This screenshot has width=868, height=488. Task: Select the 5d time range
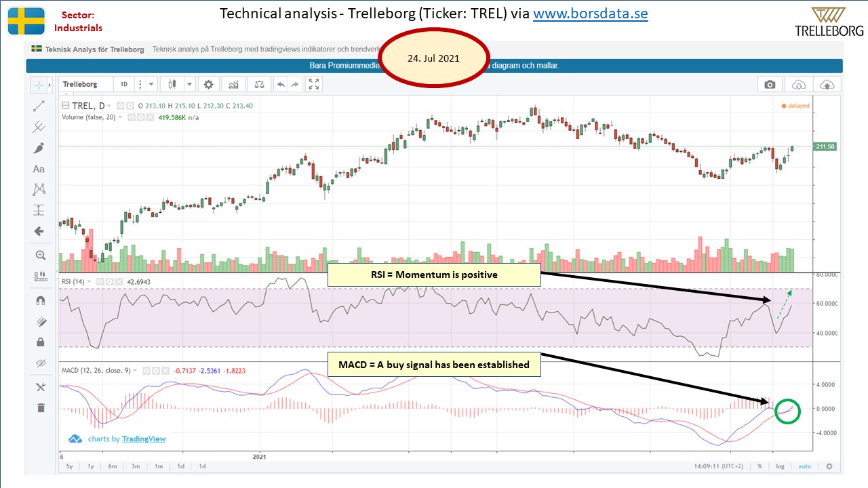pyautogui.click(x=180, y=466)
